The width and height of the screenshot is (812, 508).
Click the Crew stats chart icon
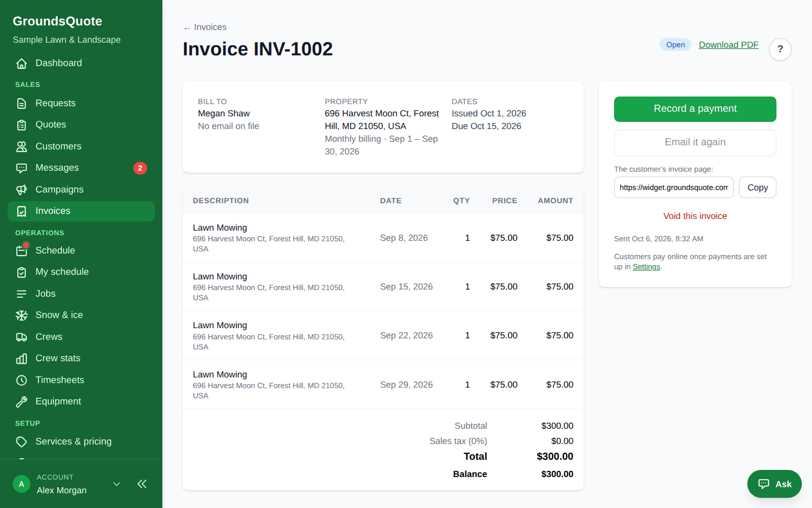coord(21,359)
